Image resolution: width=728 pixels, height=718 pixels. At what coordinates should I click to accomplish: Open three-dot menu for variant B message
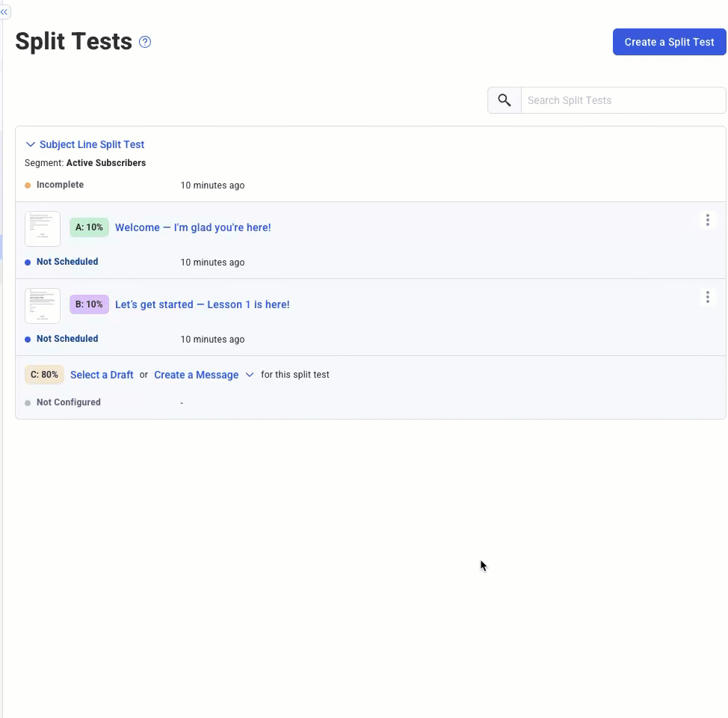tap(707, 297)
